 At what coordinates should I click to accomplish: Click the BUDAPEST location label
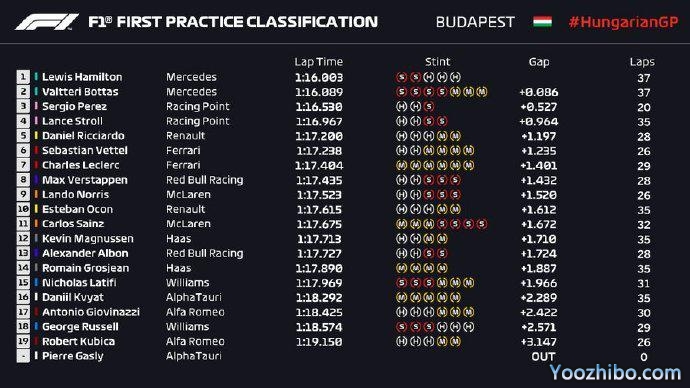click(x=475, y=22)
